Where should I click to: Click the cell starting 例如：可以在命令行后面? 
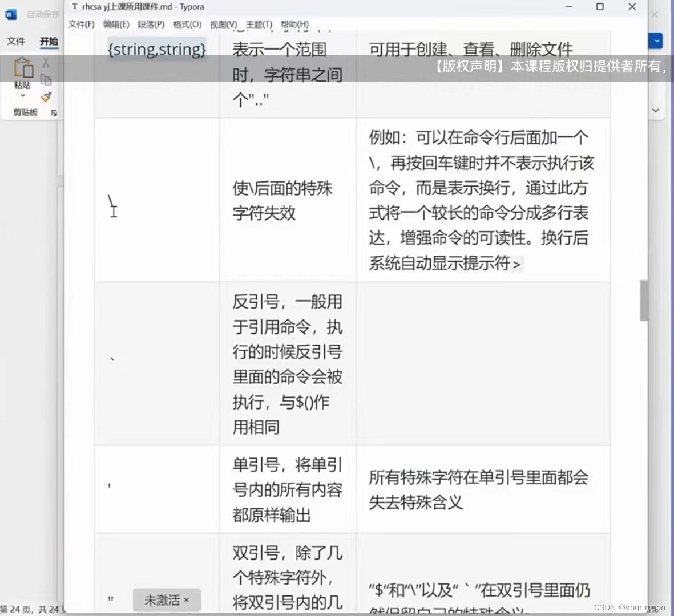(x=483, y=200)
